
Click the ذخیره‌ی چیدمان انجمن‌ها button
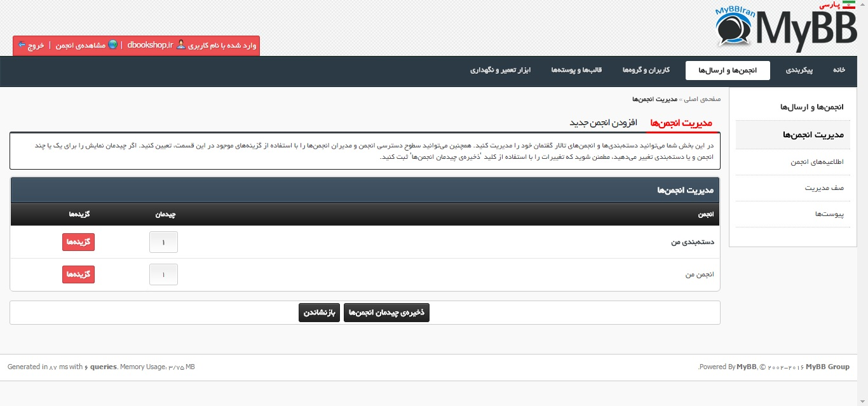click(x=386, y=313)
